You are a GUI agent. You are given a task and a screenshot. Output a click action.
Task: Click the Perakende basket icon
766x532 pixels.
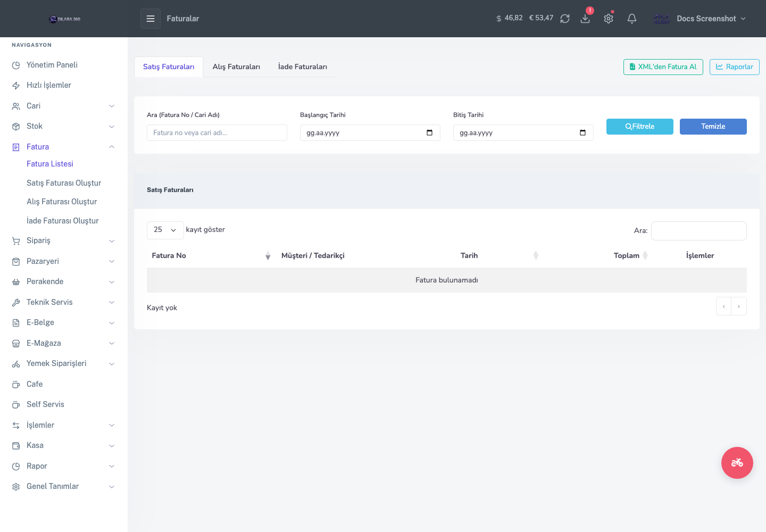click(16, 282)
